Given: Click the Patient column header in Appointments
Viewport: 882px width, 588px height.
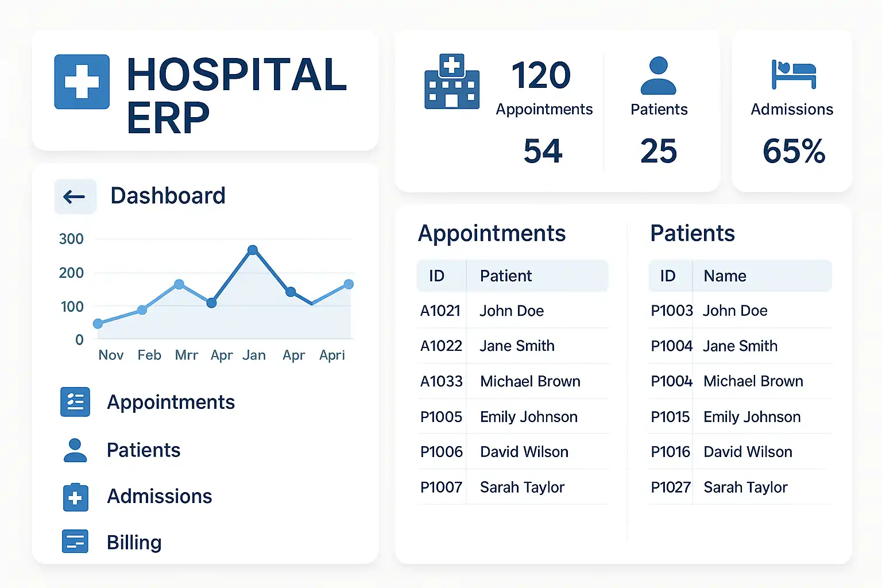Looking at the screenshot, I should click(506, 276).
